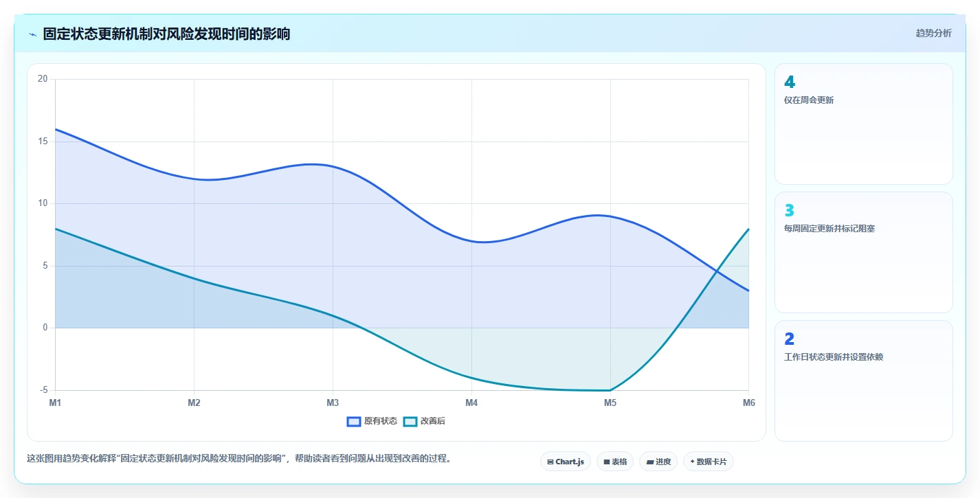Click the large number 2 in third card
The height and width of the screenshot is (498, 980).
coord(789,339)
